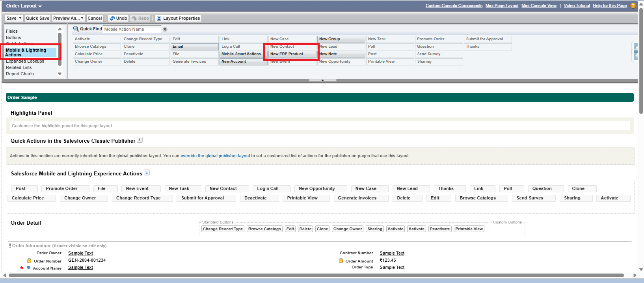Click info icon beside Quick Actions Classic Publisher heading
644x283 pixels.
point(140,140)
